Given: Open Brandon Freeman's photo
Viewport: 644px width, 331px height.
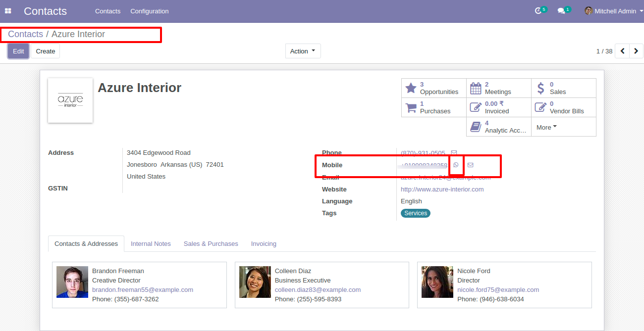Looking at the screenshot, I should (72, 282).
